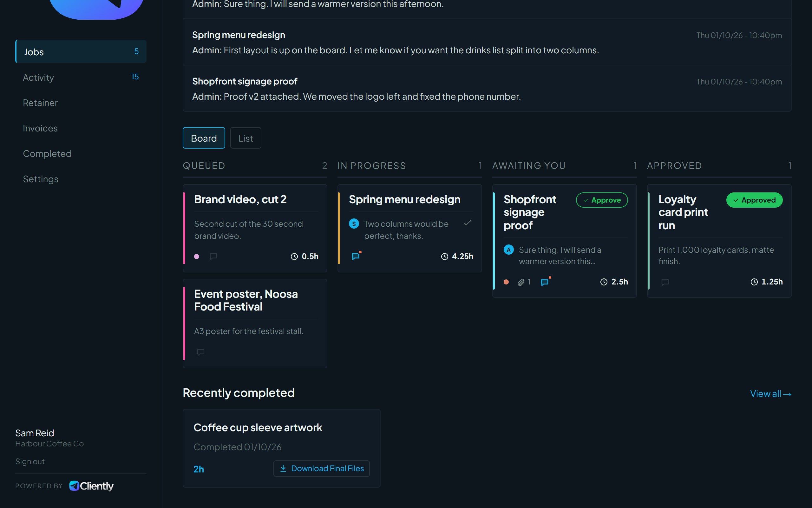Open View all recently completed jobs
Image resolution: width=812 pixels, height=508 pixels.
pos(771,394)
